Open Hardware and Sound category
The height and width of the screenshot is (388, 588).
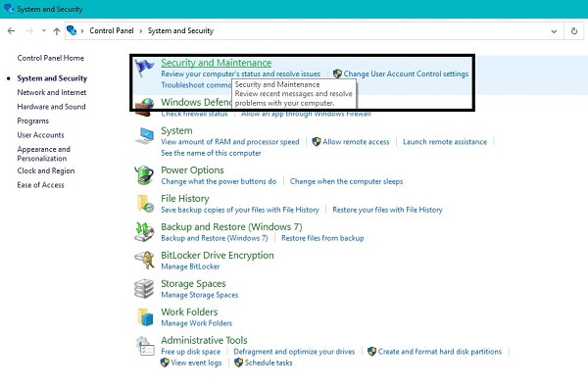coord(51,107)
